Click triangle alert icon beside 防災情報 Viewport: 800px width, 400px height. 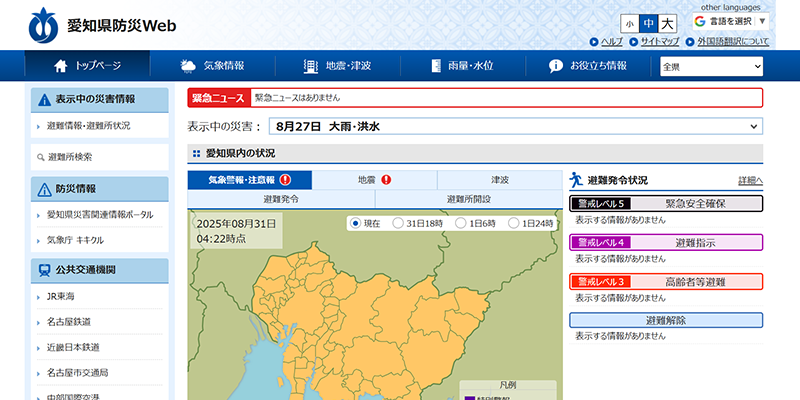click(x=44, y=189)
